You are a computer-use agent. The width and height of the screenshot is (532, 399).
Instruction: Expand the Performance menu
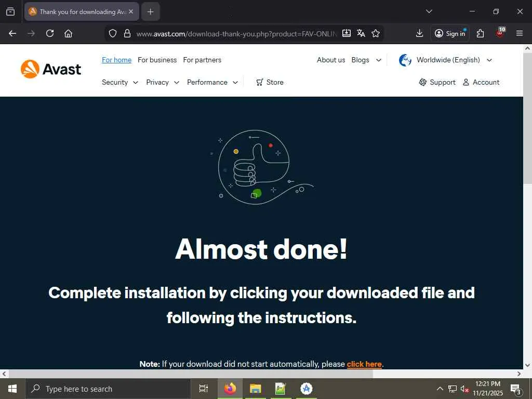212,83
